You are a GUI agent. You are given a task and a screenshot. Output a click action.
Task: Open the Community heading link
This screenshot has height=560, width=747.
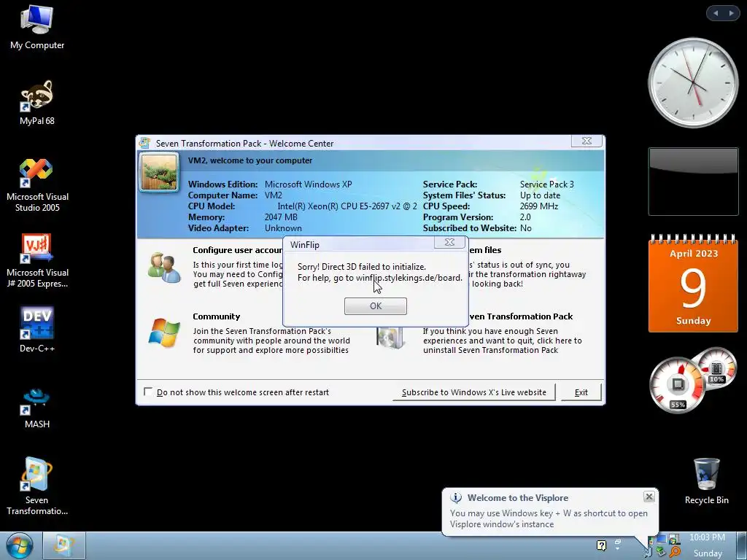point(216,316)
